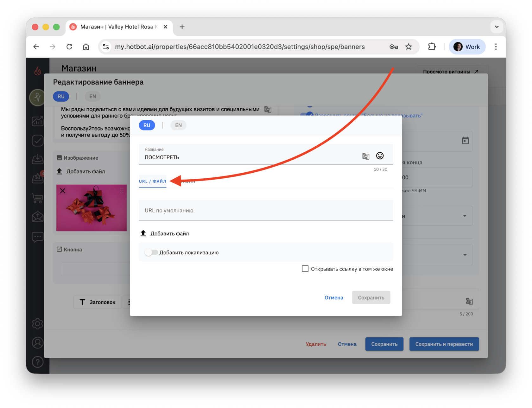
Task: Select RU chip under Редактирование баннера heading
Action: point(61,96)
